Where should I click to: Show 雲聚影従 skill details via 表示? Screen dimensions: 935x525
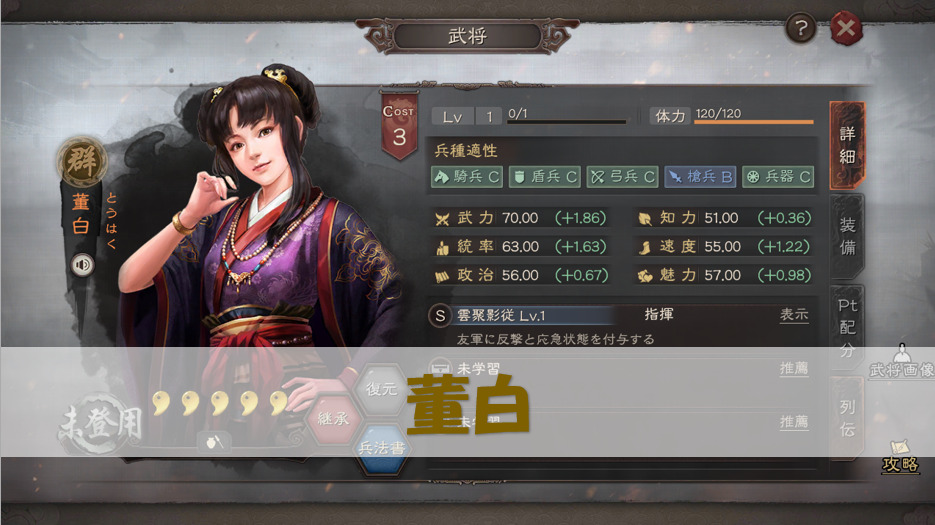(794, 315)
